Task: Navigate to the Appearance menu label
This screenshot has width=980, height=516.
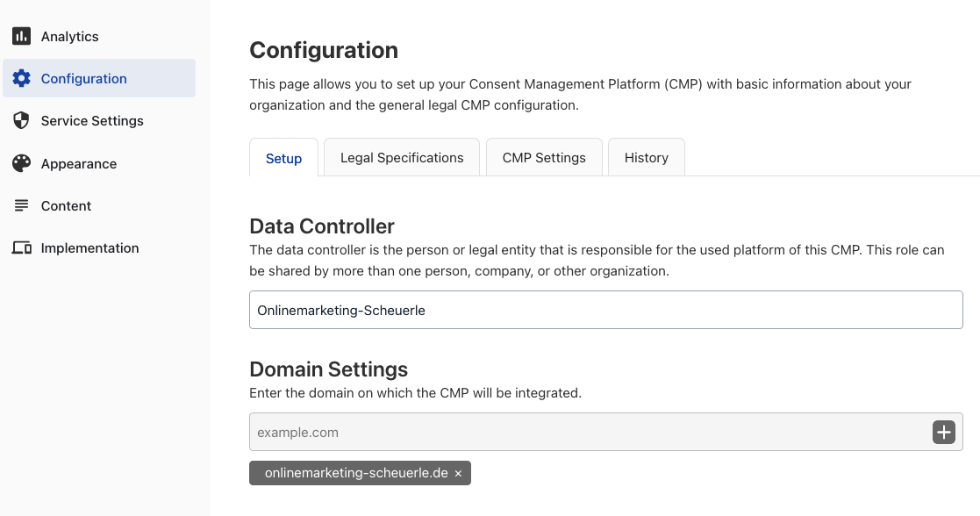Action: click(x=78, y=163)
